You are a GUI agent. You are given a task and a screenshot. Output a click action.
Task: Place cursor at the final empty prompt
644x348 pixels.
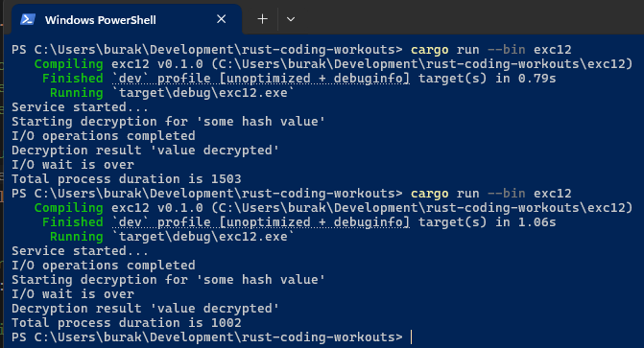412,337
